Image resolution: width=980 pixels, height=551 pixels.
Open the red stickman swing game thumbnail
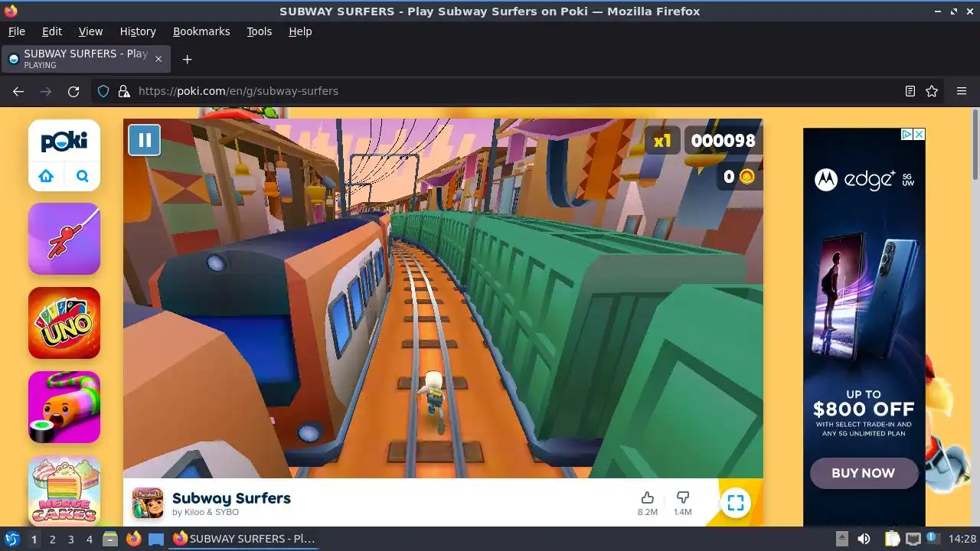click(64, 239)
